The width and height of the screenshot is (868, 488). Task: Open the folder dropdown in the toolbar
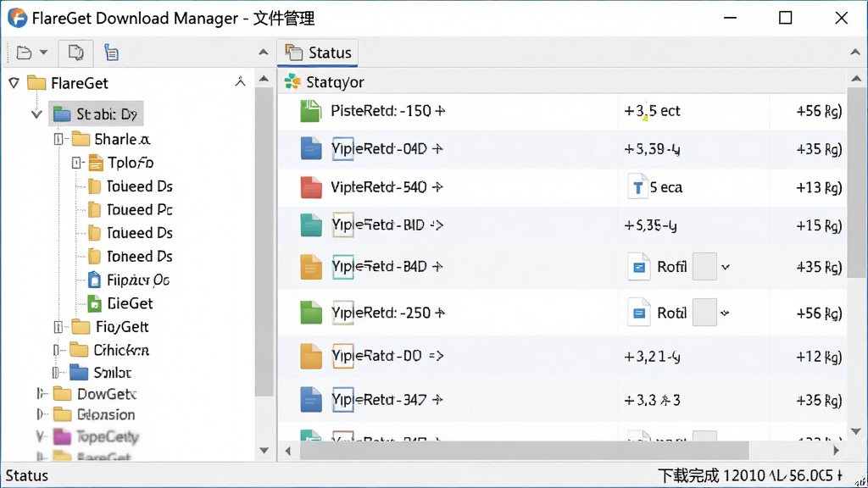click(x=44, y=53)
